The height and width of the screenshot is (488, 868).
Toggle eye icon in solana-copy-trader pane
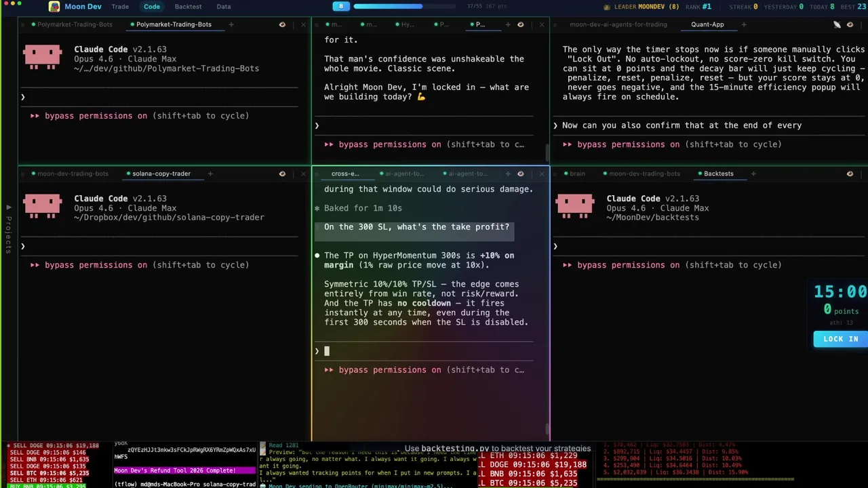tap(282, 174)
